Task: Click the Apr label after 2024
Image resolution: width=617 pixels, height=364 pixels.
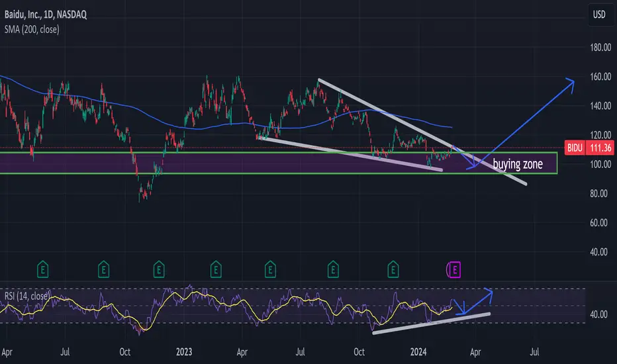Action: pos(475,352)
